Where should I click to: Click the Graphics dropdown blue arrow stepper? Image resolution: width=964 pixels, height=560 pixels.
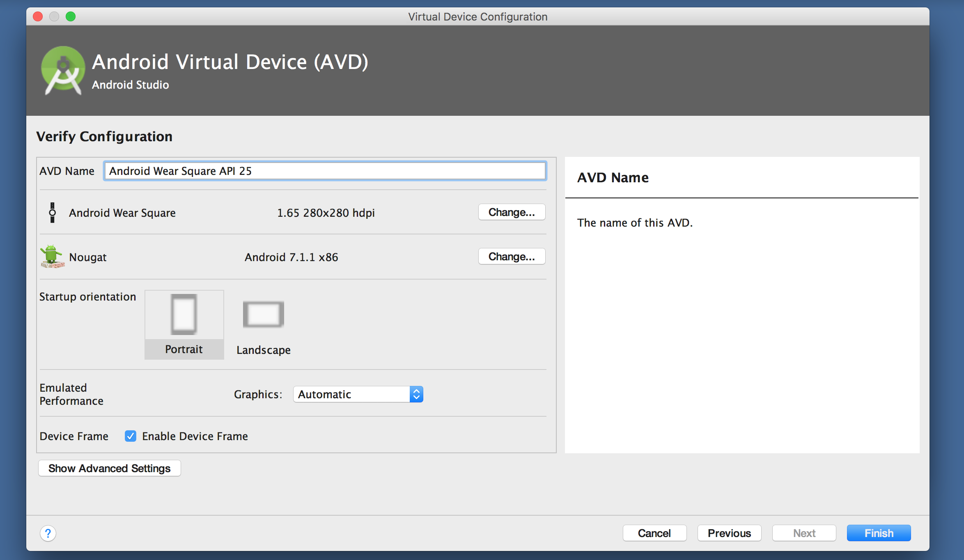click(x=416, y=394)
